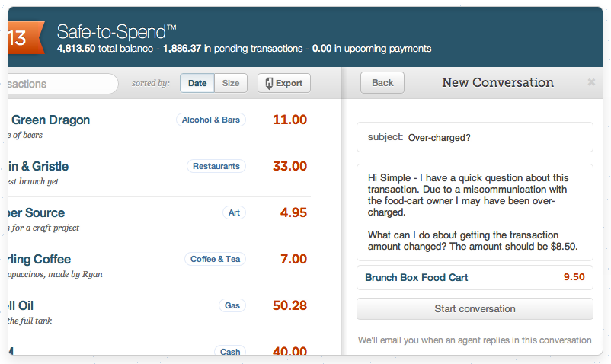Select the Alcohol & Bars category tag

[211, 120]
